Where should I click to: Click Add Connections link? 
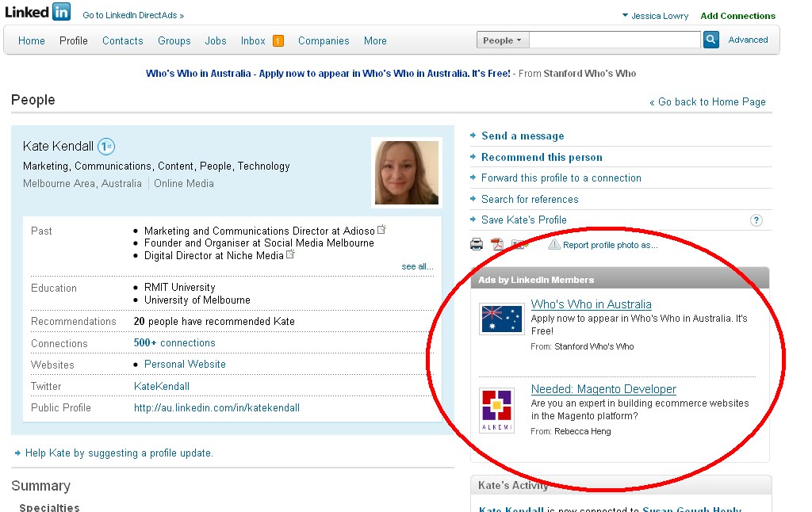coord(738,16)
